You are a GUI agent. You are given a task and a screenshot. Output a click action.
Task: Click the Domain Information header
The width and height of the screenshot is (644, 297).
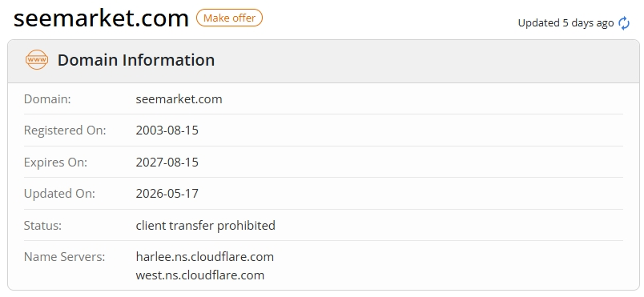point(136,60)
